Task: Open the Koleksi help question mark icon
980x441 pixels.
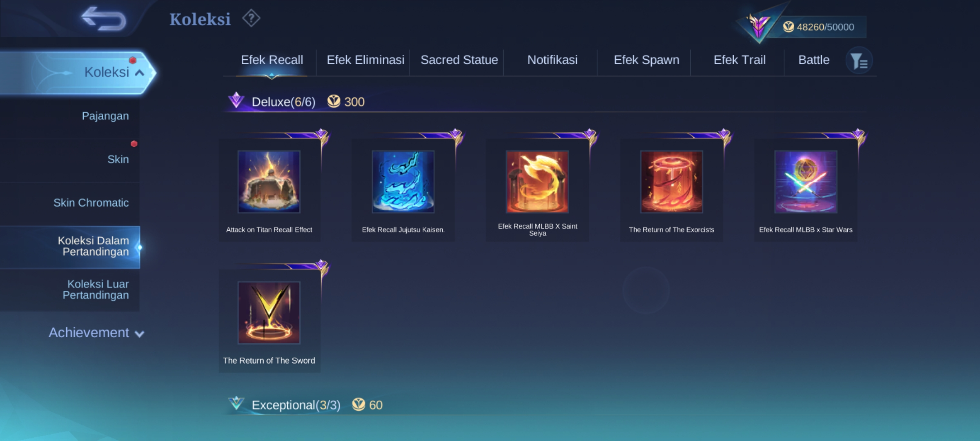Action: [x=251, y=18]
